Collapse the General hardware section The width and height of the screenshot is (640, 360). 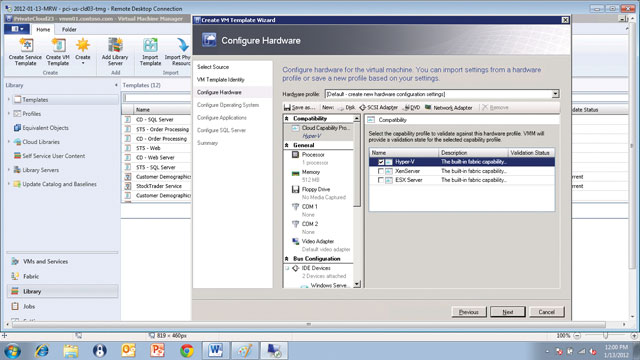[287, 145]
